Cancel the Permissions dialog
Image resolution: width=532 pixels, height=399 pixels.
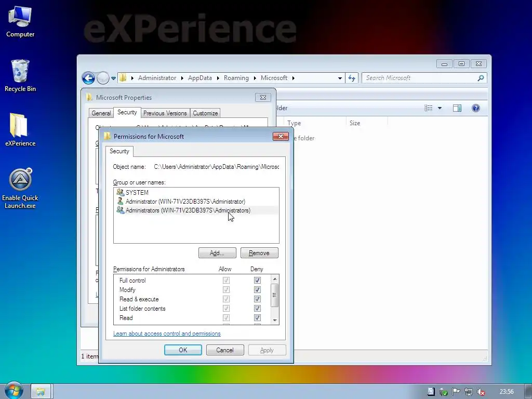(225, 350)
